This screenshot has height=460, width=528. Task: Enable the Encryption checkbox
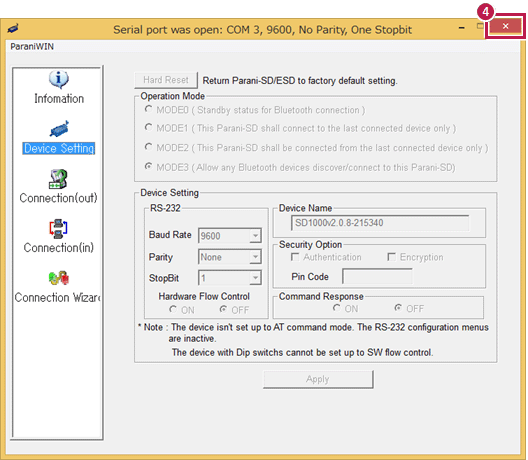391,257
